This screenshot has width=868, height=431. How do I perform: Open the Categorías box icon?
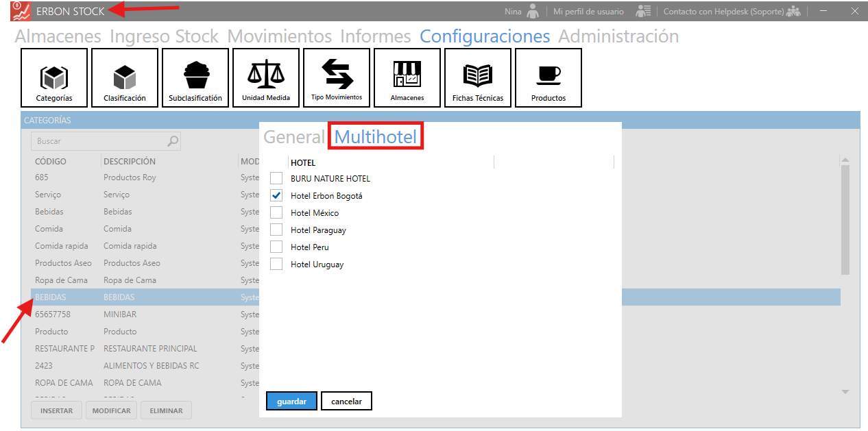pos(54,77)
